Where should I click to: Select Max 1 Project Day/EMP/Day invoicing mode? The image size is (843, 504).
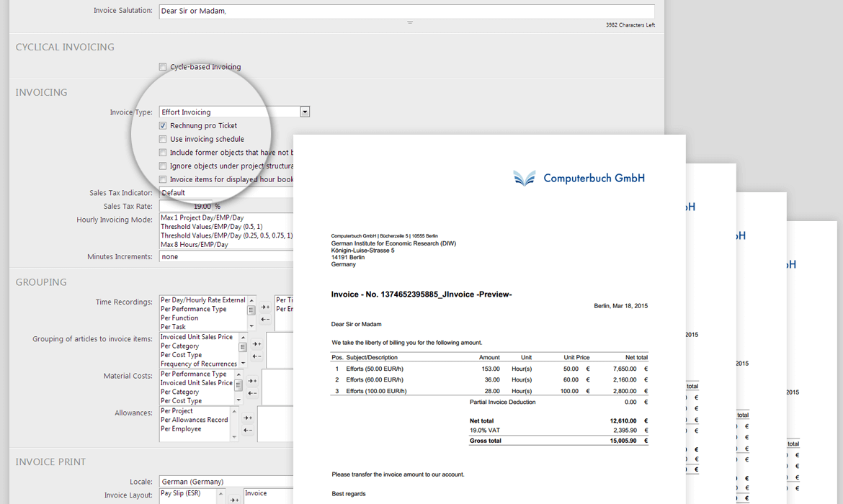pos(202,217)
